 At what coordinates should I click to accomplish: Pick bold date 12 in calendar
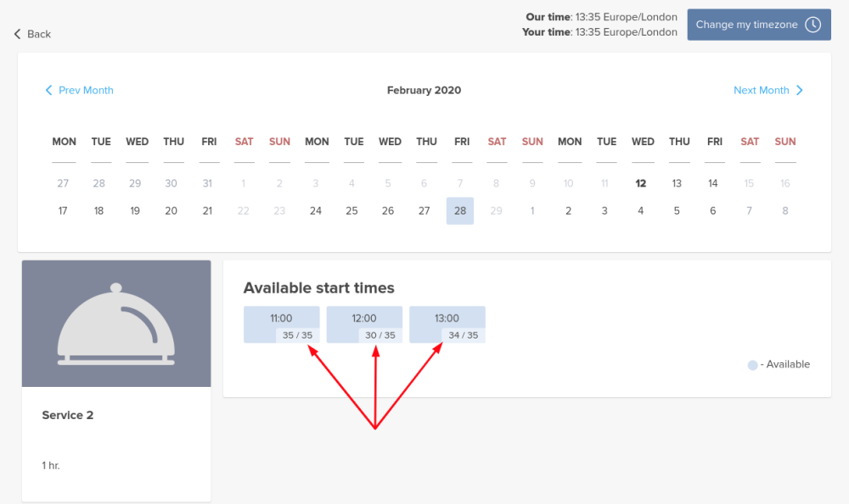641,183
